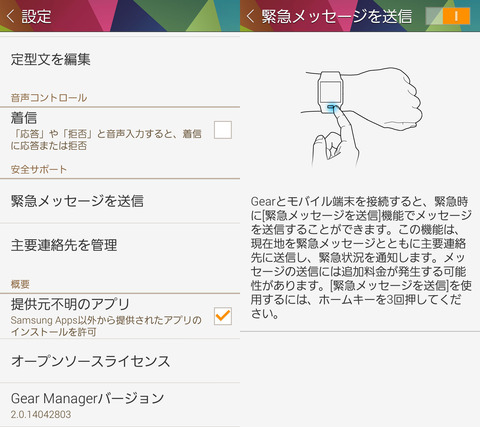Tap the Samsung Apps以外 description text

[x=106, y=326]
